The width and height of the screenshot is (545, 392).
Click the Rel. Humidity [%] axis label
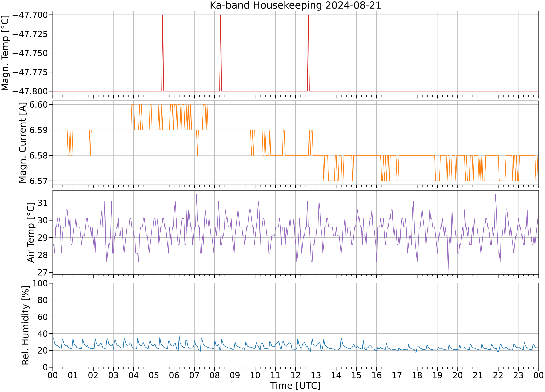pos(25,325)
